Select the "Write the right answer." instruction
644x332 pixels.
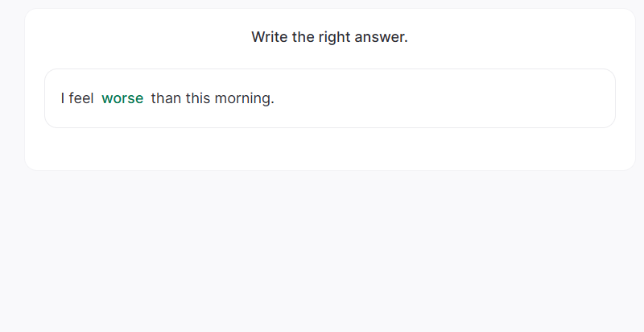click(329, 37)
